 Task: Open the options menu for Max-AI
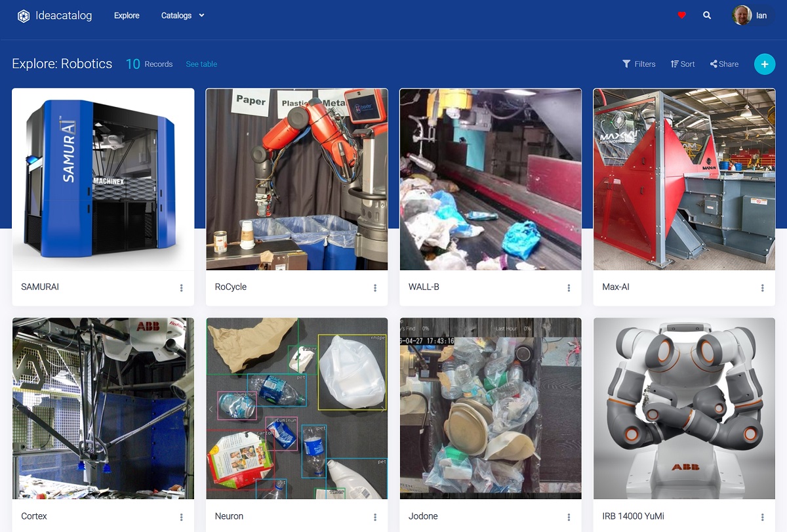tap(762, 287)
